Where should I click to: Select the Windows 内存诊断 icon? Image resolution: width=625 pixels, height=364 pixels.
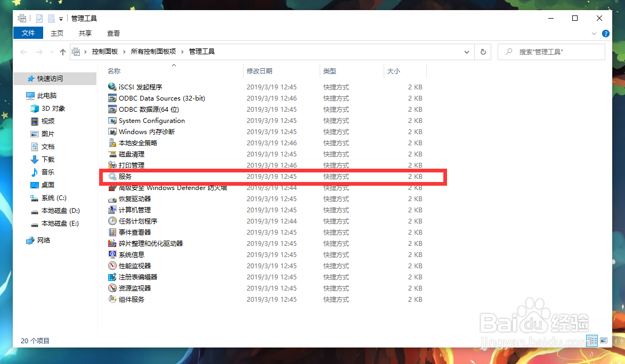(x=112, y=131)
